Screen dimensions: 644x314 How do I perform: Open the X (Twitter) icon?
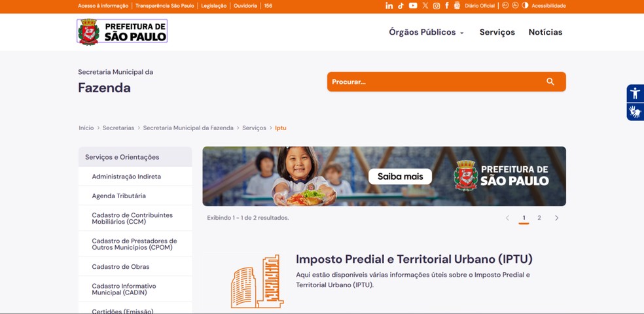tap(425, 6)
